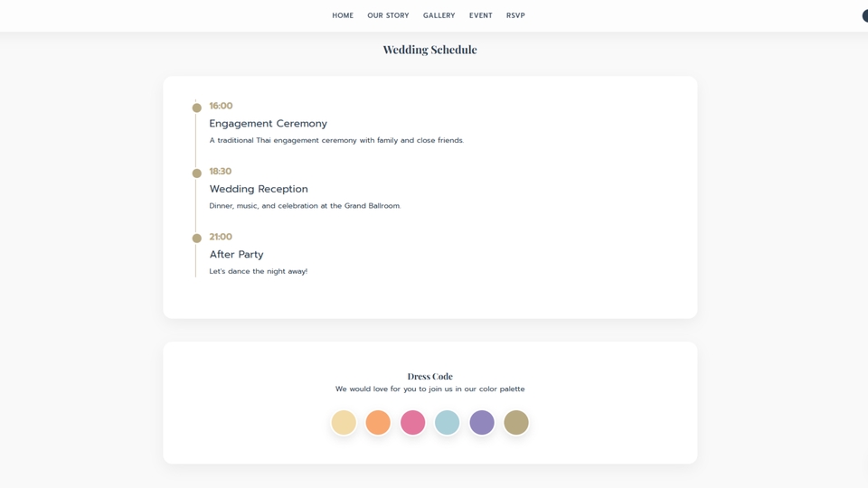Open the Gallery navigation link
The image size is (868, 488).
[439, 15]
